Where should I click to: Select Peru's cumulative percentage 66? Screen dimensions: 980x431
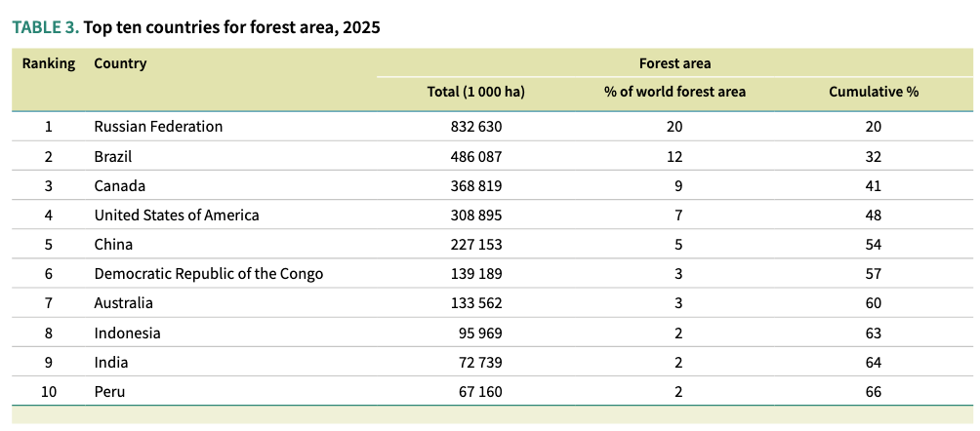tap(873, 392)
